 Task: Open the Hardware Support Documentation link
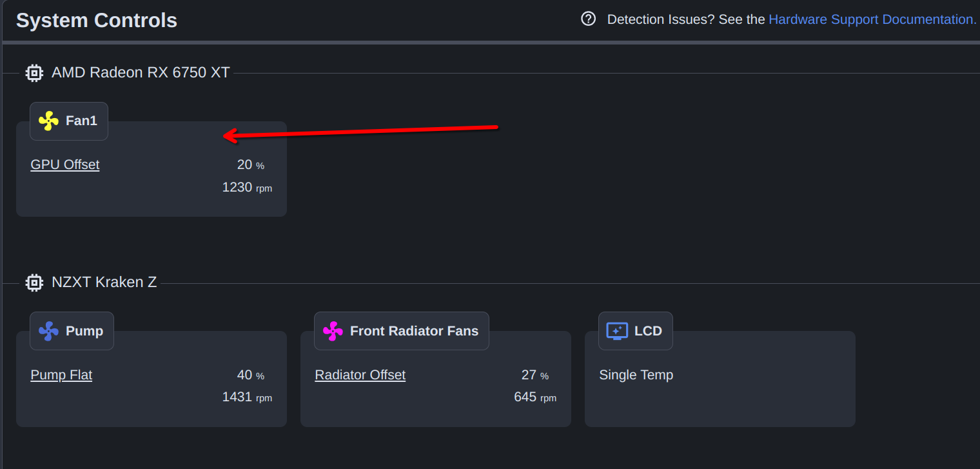[x=872, y=19]
